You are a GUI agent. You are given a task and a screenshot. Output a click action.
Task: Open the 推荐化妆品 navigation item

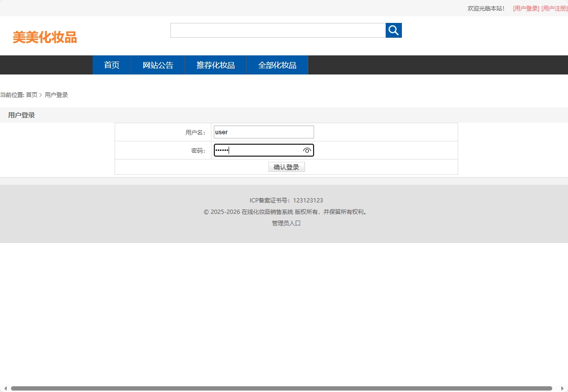215,65
